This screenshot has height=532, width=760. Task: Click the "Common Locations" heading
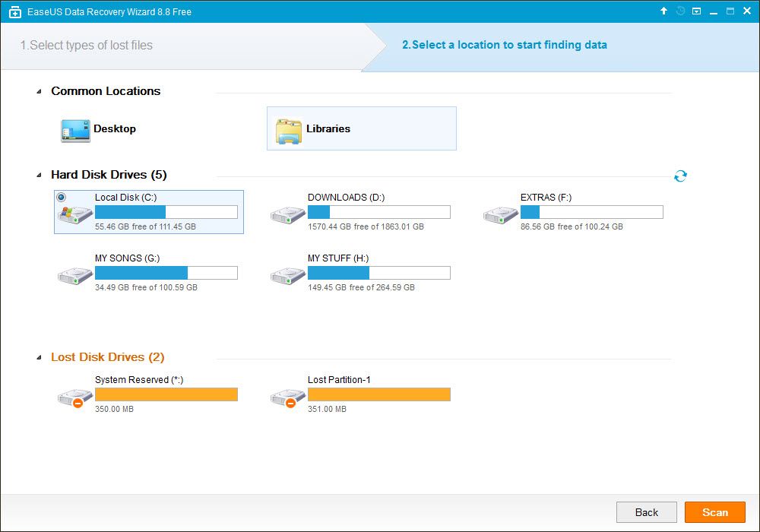click(106, 91)
